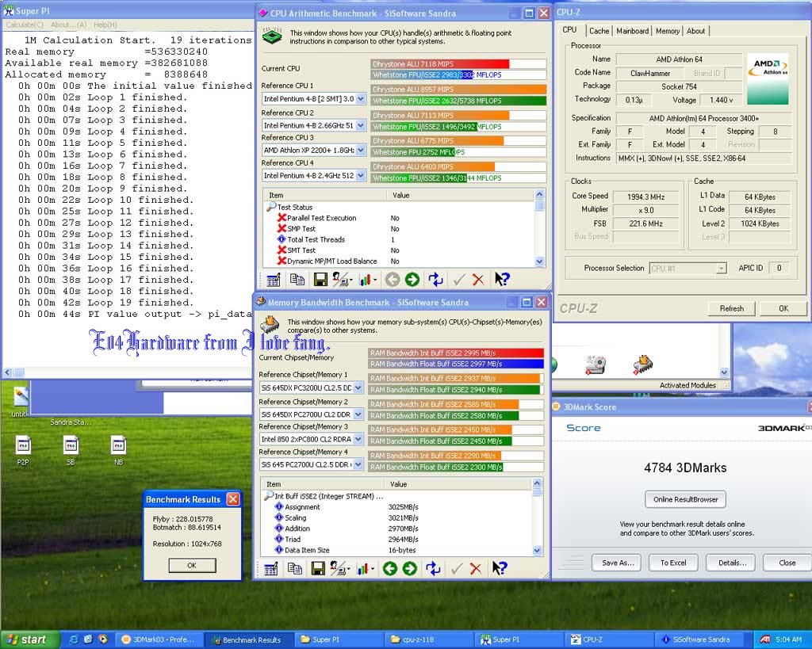Click the drive module icon in Sandra window
The image size is (812, 649).
[x=596, y=365]
